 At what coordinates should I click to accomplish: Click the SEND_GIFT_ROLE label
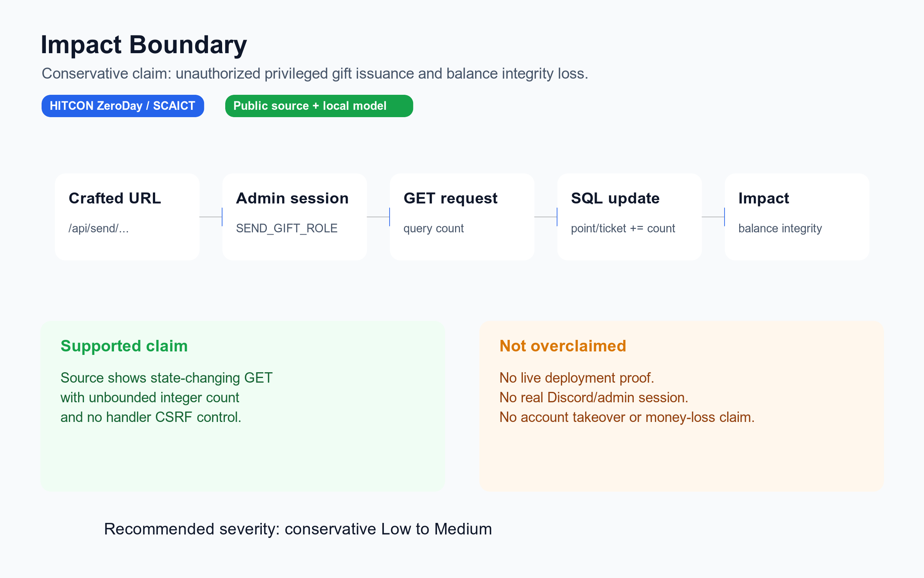(x=287, y=229)
